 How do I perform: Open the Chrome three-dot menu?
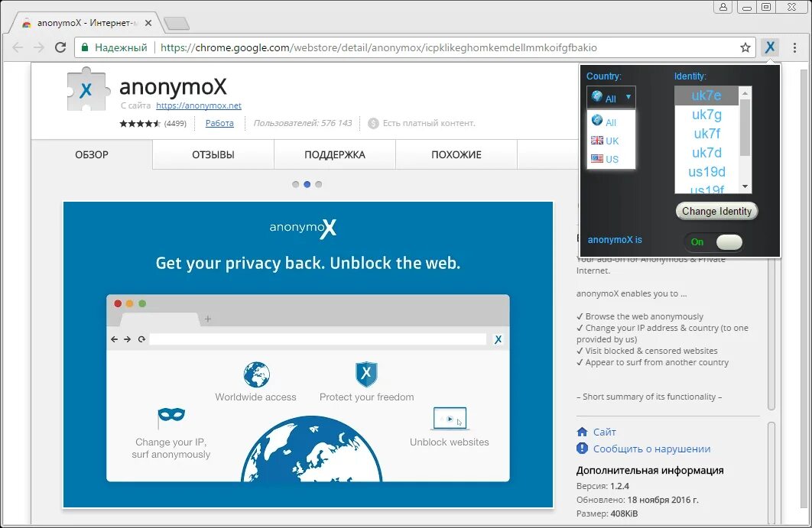coord(794,47)
